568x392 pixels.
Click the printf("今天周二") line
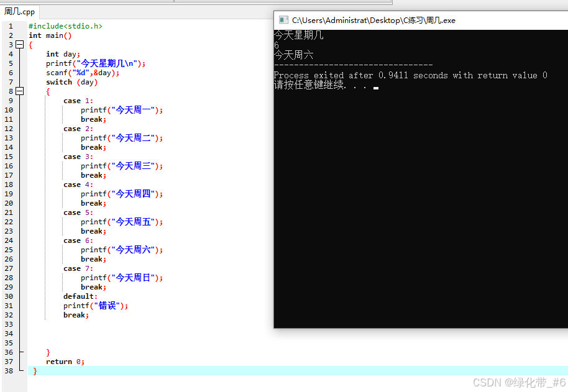coord(122,138)
